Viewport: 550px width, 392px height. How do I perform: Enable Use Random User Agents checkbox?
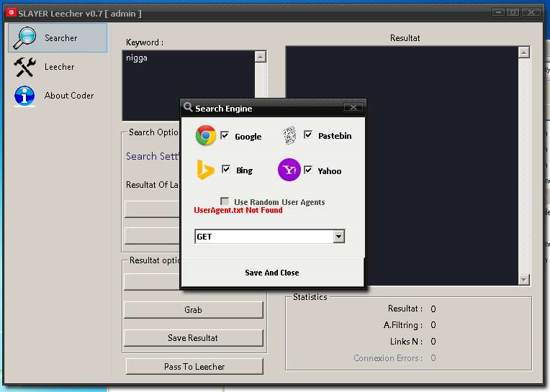click(225, 202)
